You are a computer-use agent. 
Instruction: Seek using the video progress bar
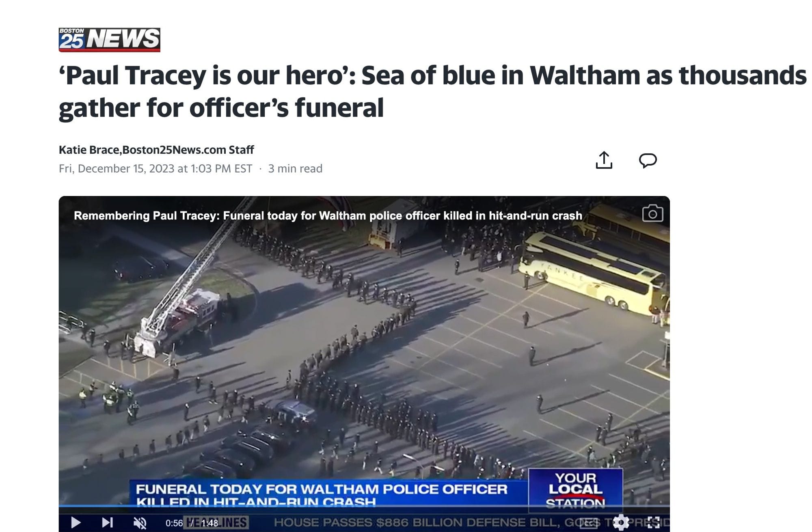364,506
